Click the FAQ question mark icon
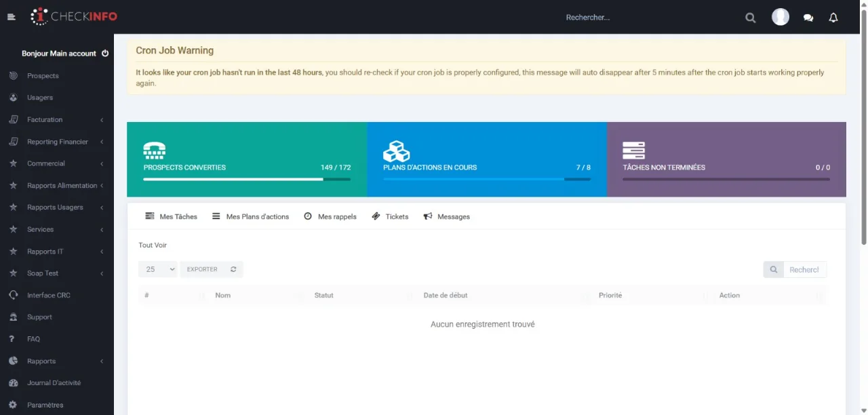The width and height of the screenshot is (868, 415). pyautogui.click(x=12, y=339)
